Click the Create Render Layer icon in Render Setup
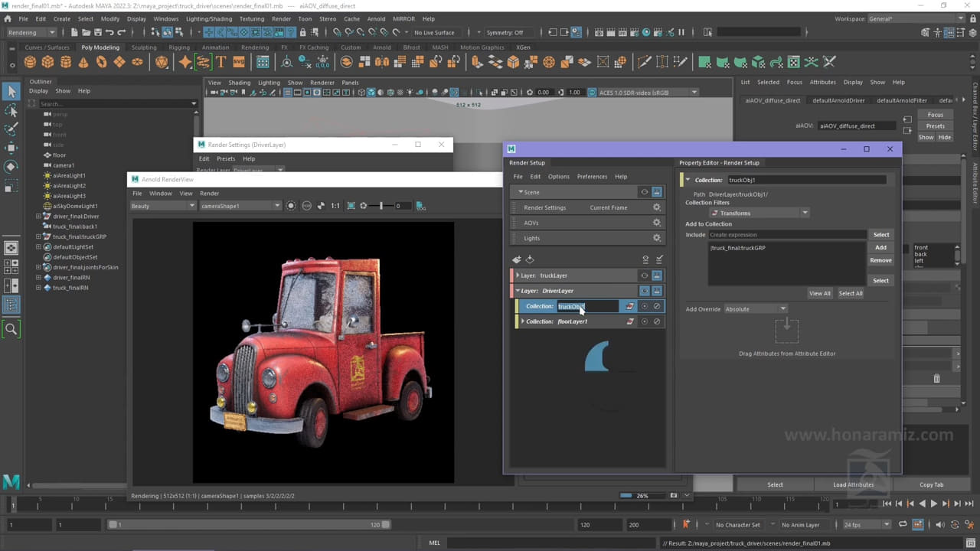This screenshot has height=551, width=980. tap(517, 259)
